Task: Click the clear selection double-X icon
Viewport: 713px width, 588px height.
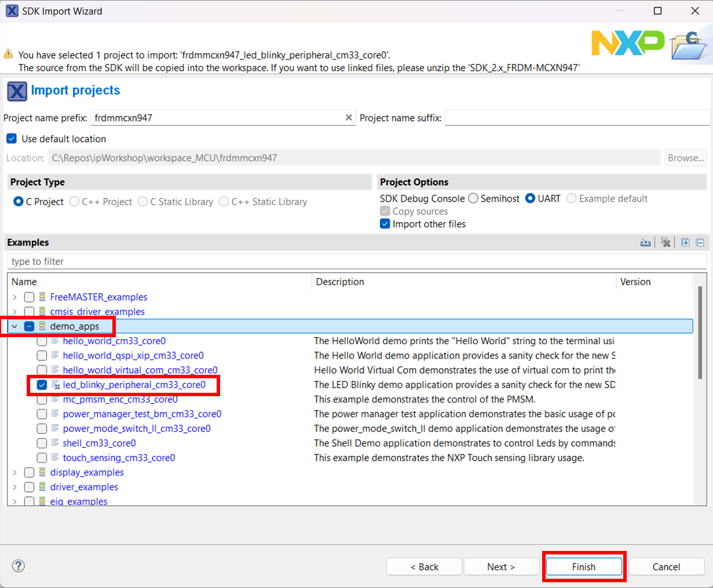Action: click(x=666, y=242)
